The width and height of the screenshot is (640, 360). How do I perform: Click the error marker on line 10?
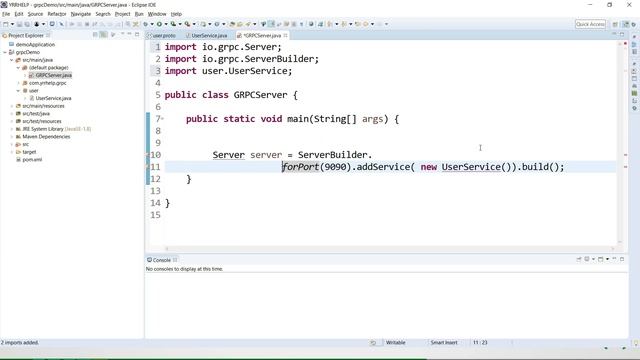coord(148,155)
